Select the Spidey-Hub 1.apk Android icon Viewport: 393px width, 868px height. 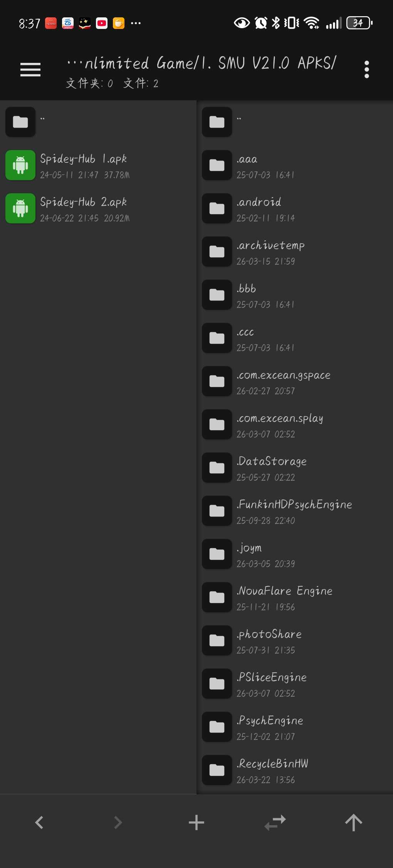click(20, 165)
